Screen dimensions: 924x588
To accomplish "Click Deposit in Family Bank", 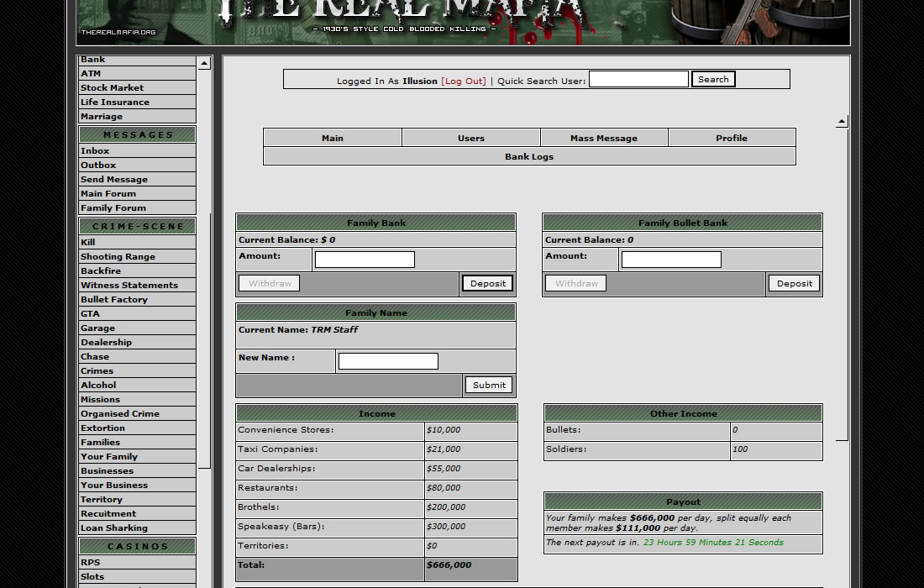I will tap(487, 284).
